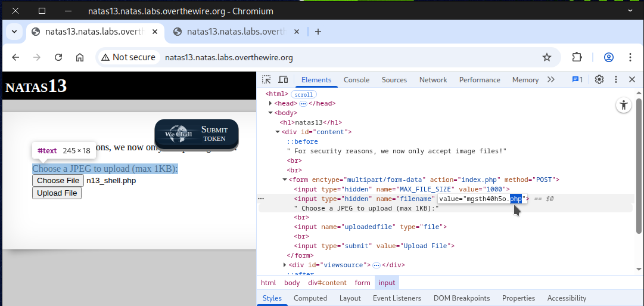Screen dimensions: 644x306
Task: Click the Choose File button
Action: coord(58,180)
